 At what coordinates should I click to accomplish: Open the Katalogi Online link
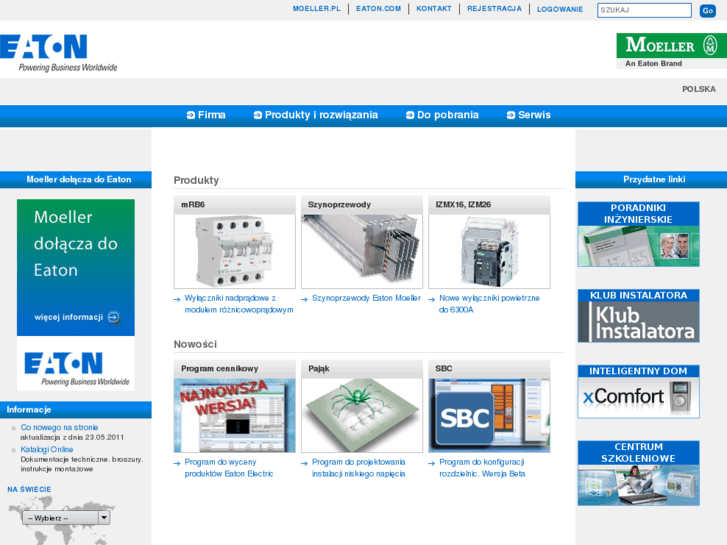(x=47, y=449)
